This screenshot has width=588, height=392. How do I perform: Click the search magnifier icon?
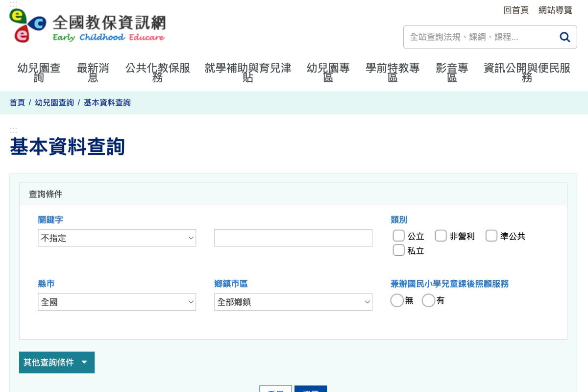pos(564,37)
